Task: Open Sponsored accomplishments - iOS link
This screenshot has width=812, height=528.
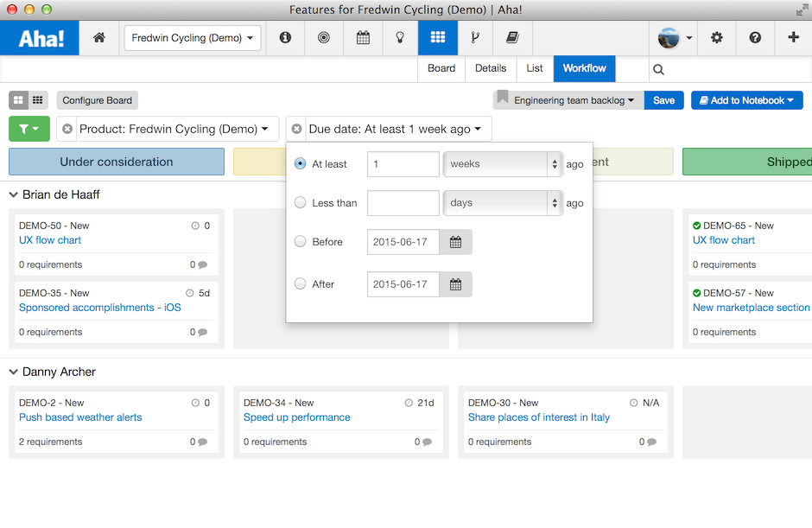Action: click(x=100, y=308)
